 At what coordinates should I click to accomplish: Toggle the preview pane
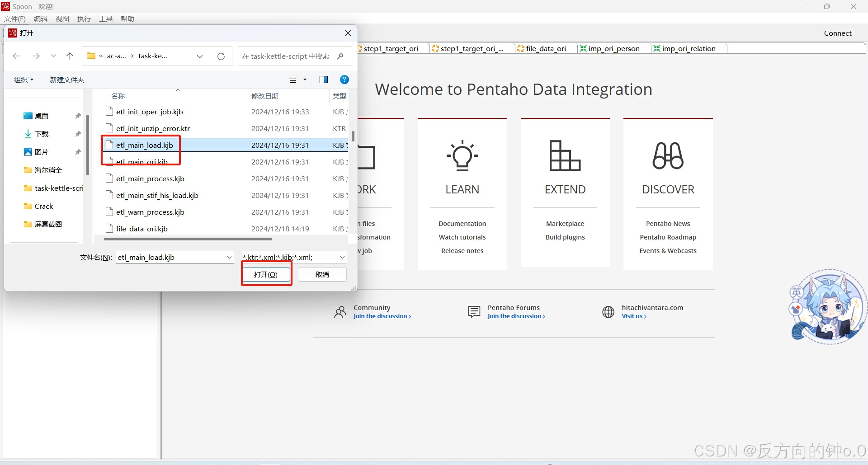coord(324,80)
